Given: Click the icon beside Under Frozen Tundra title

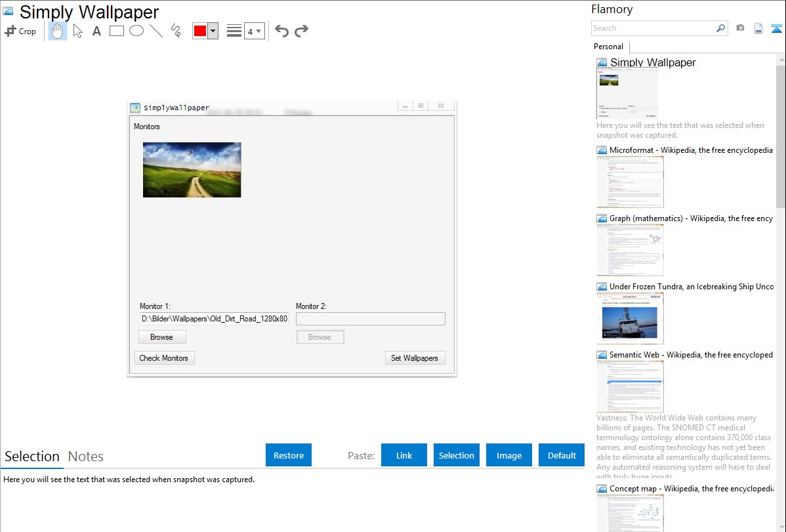Looking at the screenshot, I should tap(602, 287).
